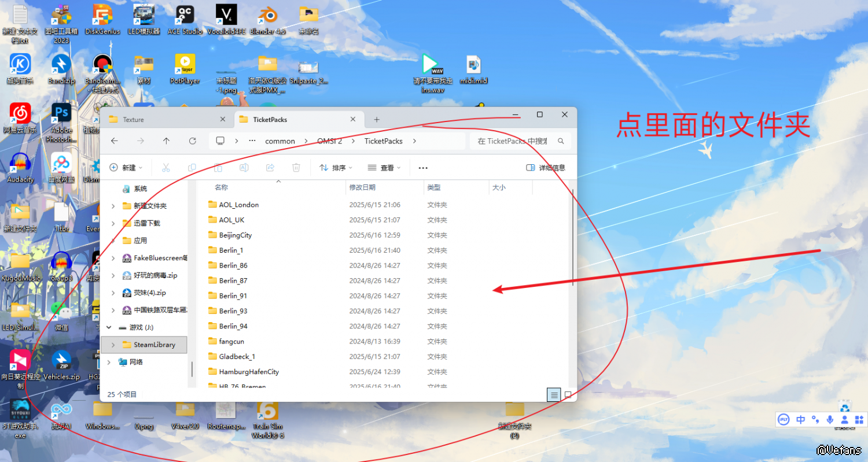Select 应用 folder in navigation pane
The width and height of the screenshot is (868, 462).
tap(134, 241)
